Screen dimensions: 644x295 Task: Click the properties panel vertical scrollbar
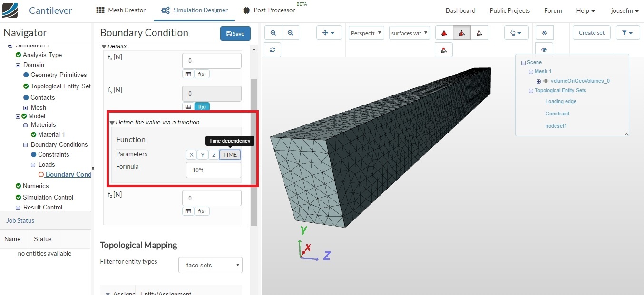click(254, 152)
